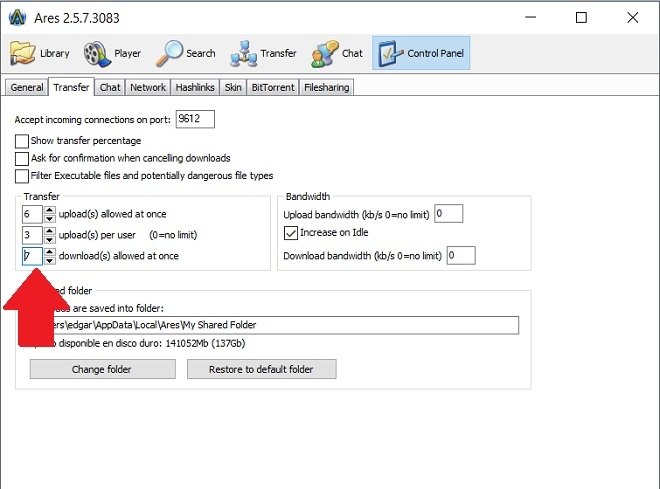Click the Change folder button

point(103,369)
